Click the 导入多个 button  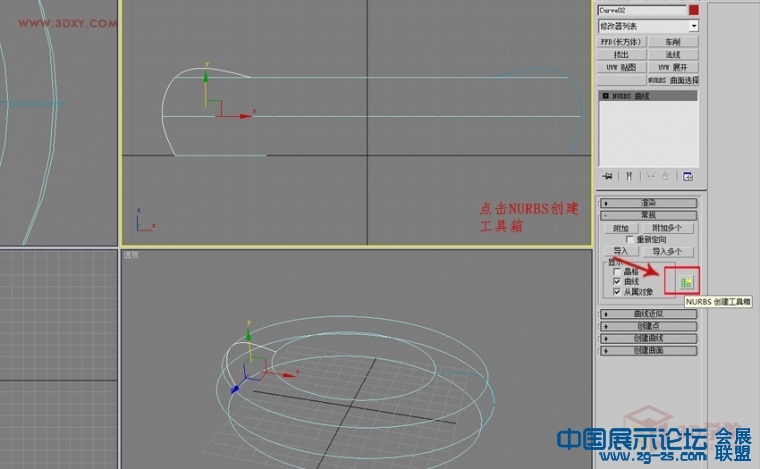667,251
